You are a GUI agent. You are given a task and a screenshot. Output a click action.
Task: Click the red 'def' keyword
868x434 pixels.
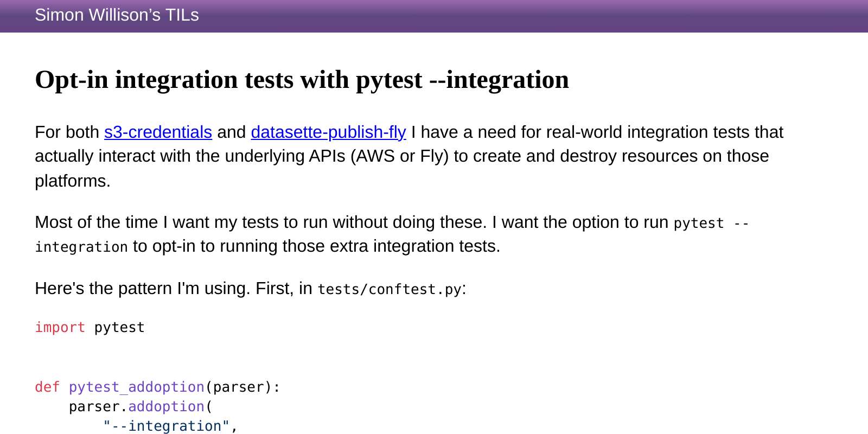click(x=47, y=387)
